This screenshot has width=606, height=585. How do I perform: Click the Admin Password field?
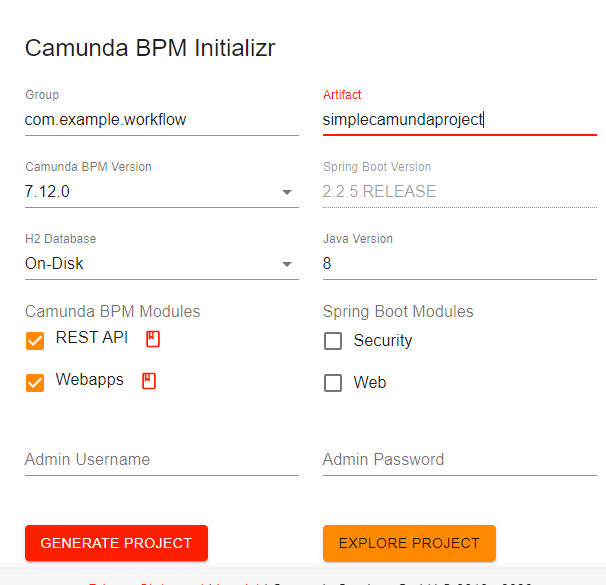[x=458, y=460]
